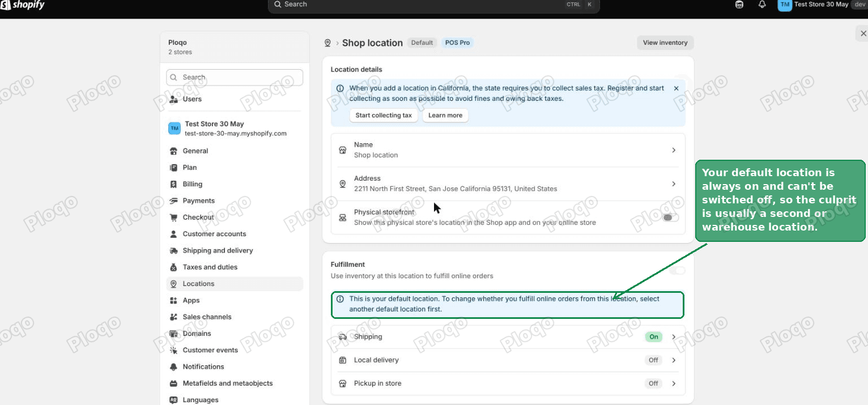This screenshot has width=868, height=405.
Task: Open Billing settings
Action: pos(235,184)
